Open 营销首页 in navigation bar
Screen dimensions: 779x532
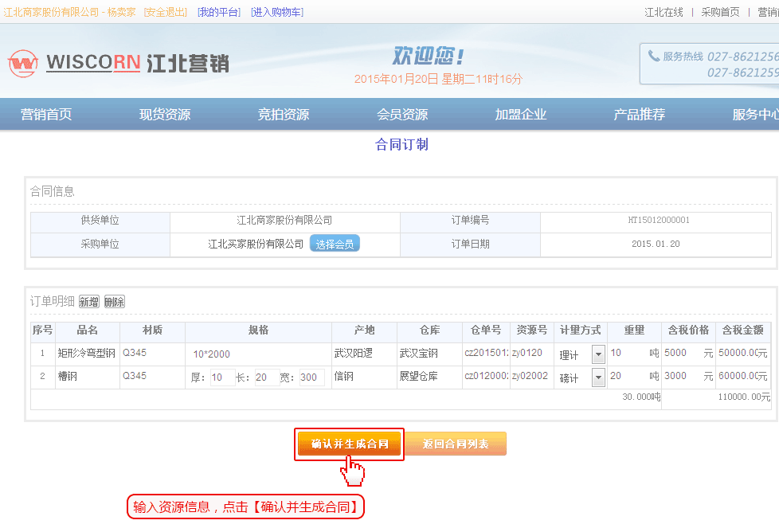[x=46, y=114]
